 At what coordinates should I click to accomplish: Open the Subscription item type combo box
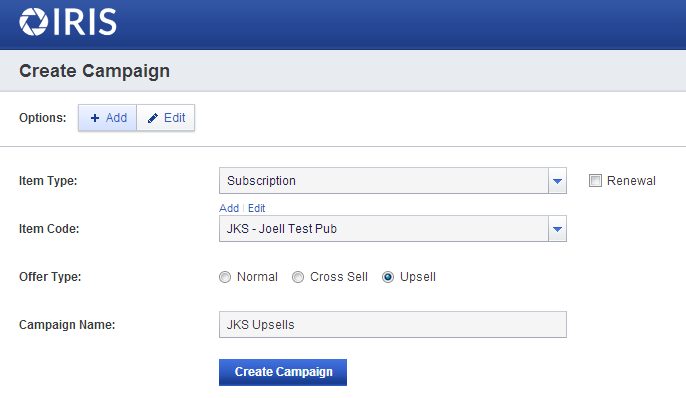pyautogui.click(x=393, y=181)
